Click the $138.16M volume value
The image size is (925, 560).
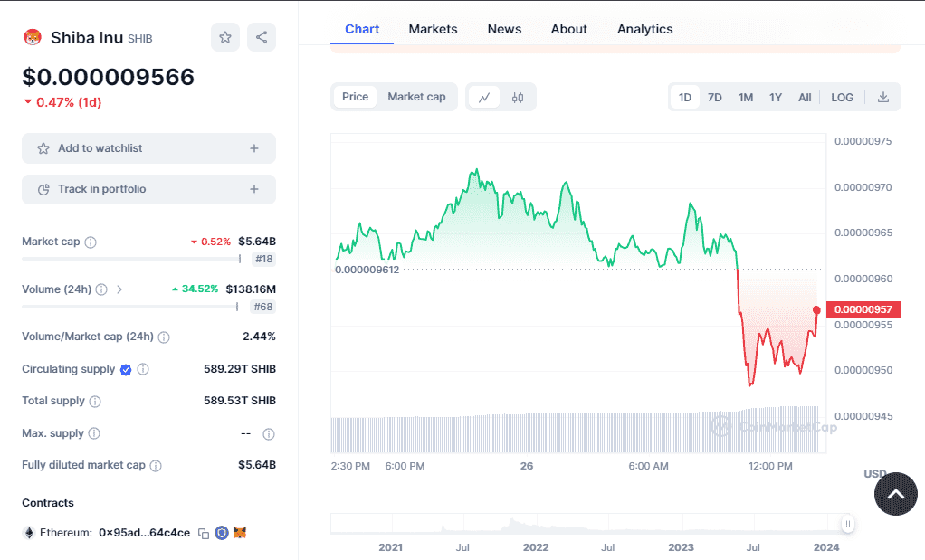click(251, 289)
